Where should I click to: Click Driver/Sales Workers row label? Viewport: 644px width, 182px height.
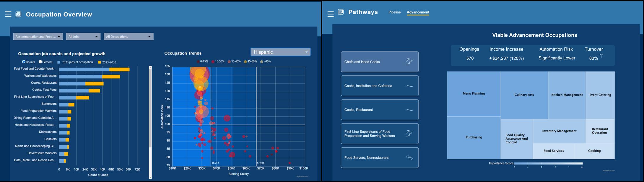click(x=42, y=153)
